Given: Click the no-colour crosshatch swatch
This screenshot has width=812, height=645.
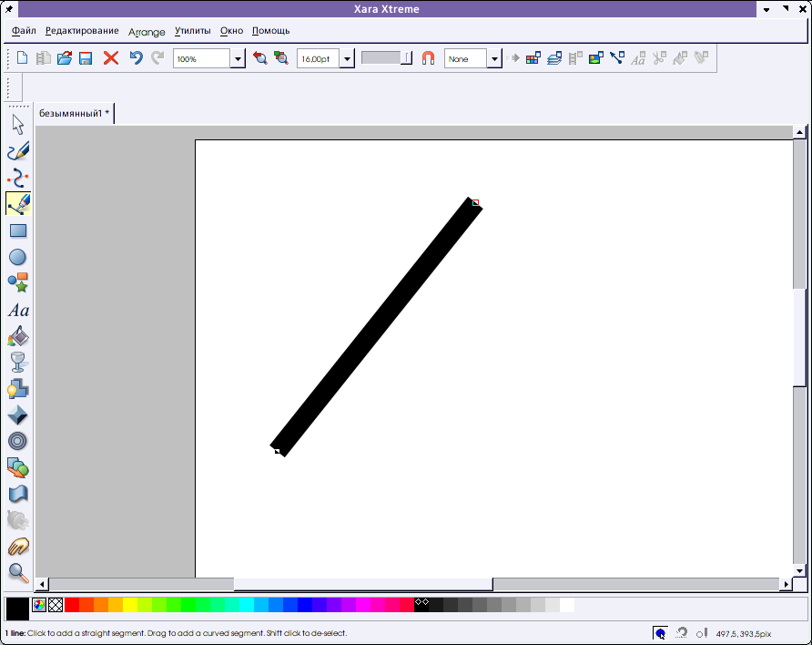Looking at the screenshot, I should tap(56, 605).
